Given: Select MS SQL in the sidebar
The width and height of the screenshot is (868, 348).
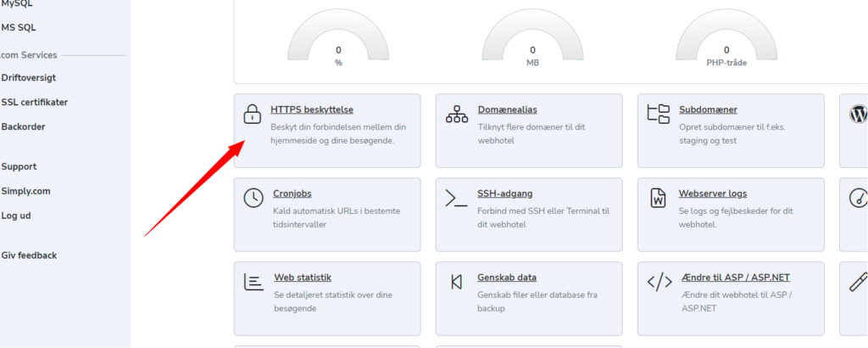Looking at the screenshot, I should tap(19, 27).
